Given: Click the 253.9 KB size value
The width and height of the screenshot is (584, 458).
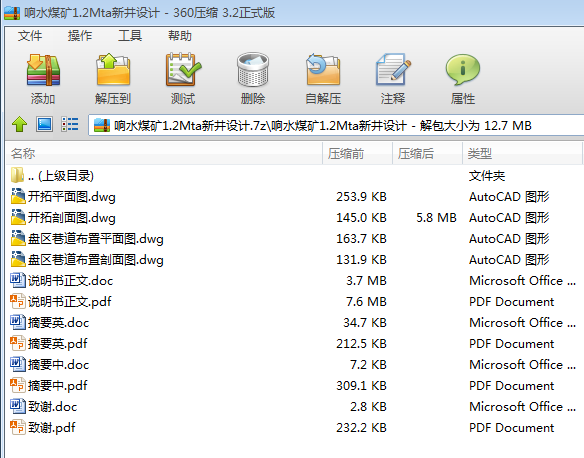Looking at the screenshot, I should [x=361, y=197].
